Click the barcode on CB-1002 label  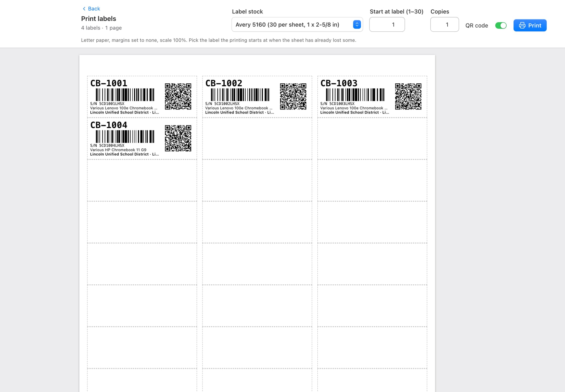coord(240,95)
